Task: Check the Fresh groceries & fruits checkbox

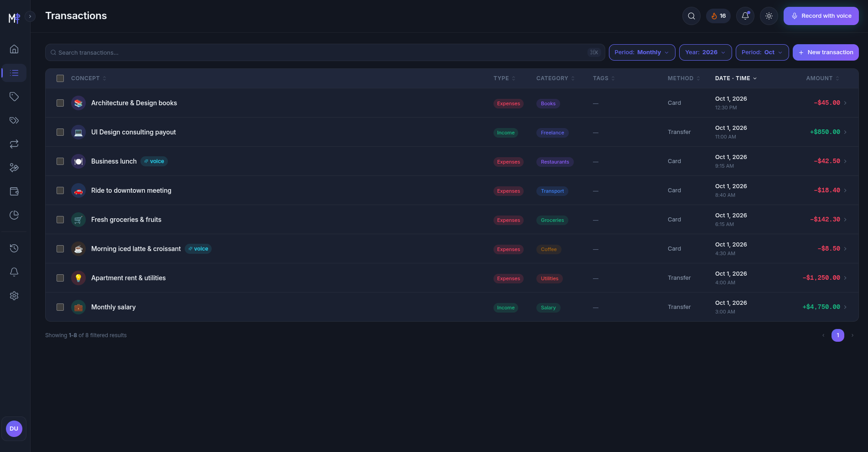Action: click(60, 220)
